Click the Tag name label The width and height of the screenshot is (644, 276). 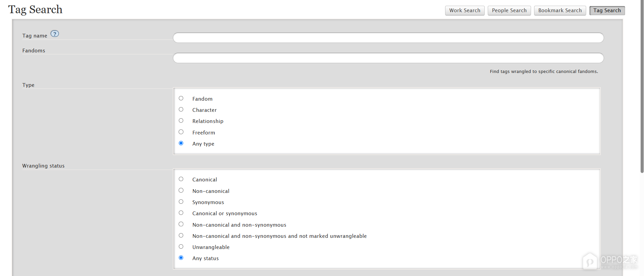pos(35,36)
